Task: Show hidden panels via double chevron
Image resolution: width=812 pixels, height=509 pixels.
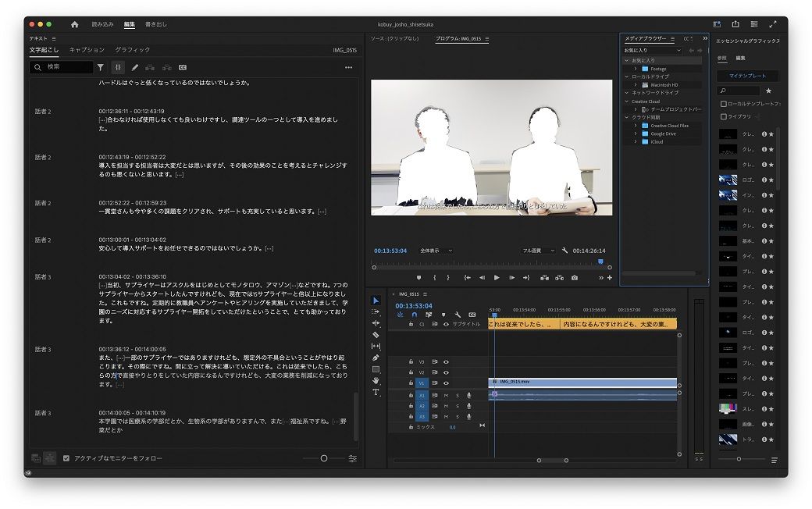Action: 705,38
